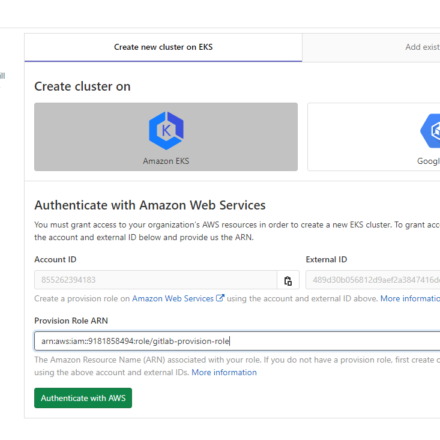Image resolution: width=440 pixels, height=440 pixels.
Task: Switch to the Add existing cluster tab
Action: (422, 47)
